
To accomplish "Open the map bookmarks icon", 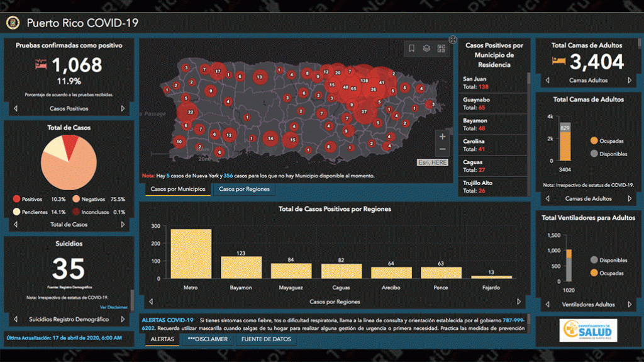I will [411, 48].
